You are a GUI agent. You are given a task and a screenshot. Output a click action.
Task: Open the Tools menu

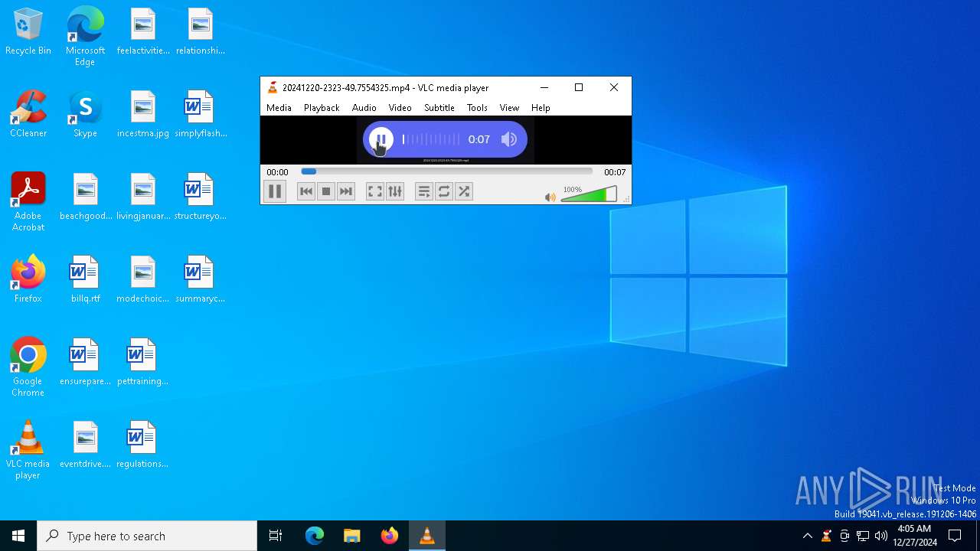(x=477, y=108)
